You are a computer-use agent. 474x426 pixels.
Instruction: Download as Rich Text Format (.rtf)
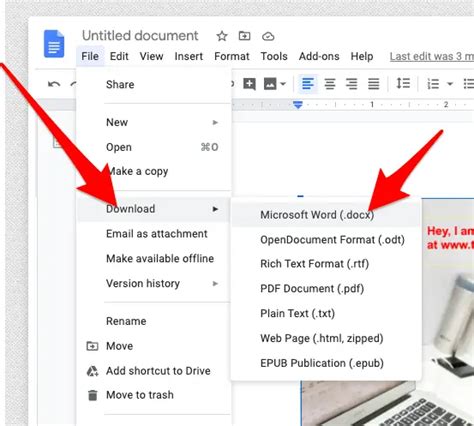[326, 264]
